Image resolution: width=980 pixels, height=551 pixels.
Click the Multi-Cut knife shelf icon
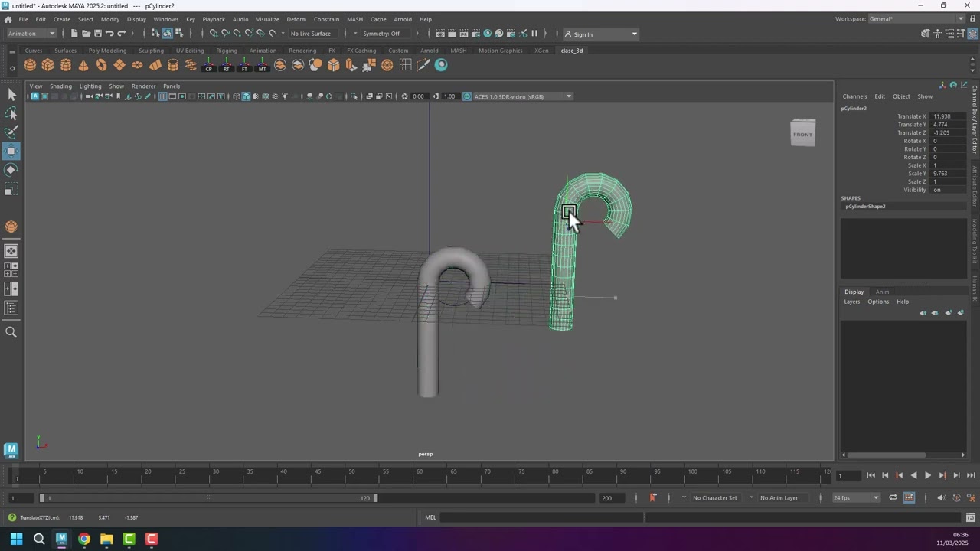click(423, 65)
